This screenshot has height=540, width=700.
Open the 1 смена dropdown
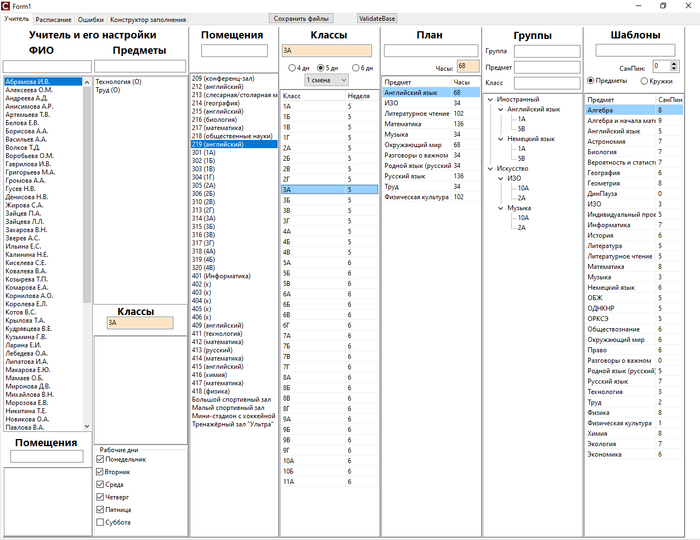[326, 80]
